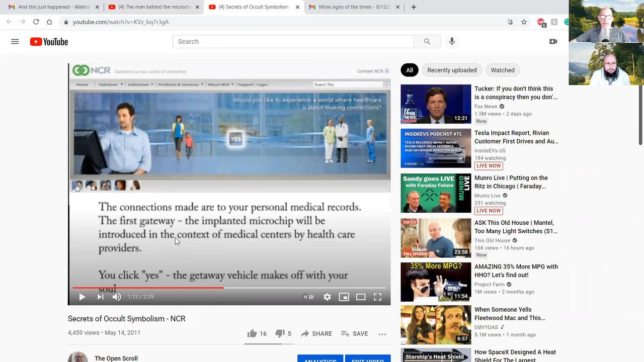The width and height of the screenshot is (644, 362).
Task: Enter fullscreen mode
Action: 377,297
